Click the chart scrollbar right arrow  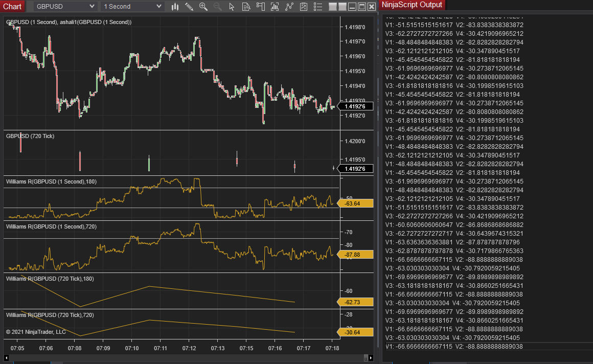371,358
